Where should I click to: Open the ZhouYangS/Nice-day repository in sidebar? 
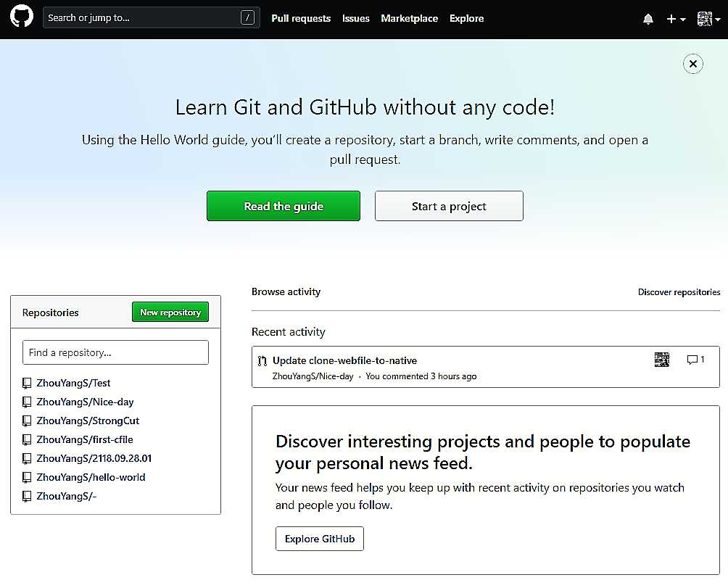pos(85,402)
